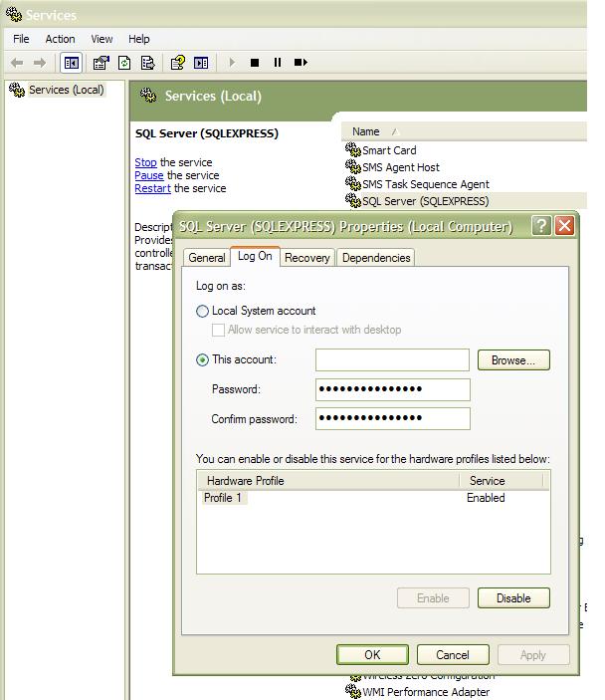Image resolution: width=605 pixels, height=700 pixels.
Task: Click OK in the Properties dialog
Action: pyautogui.click(x=372, y=654)
